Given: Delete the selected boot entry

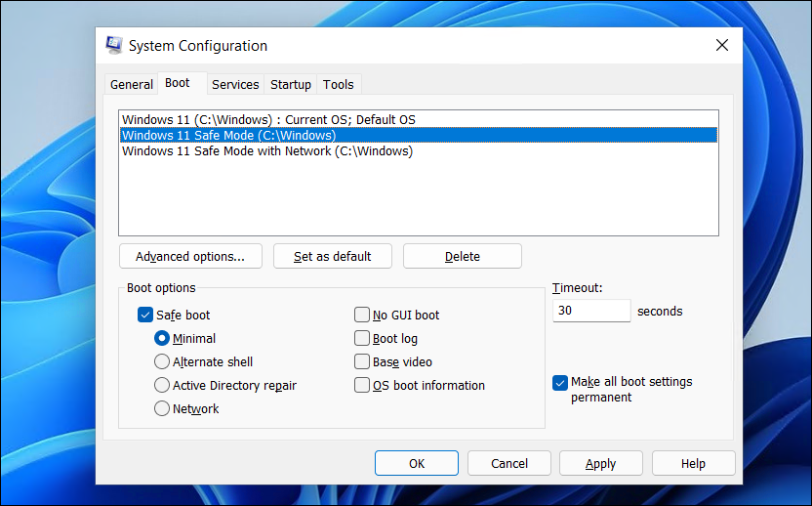Looking at the screenshot, I should pyautogui.click(x=462, y=257).
